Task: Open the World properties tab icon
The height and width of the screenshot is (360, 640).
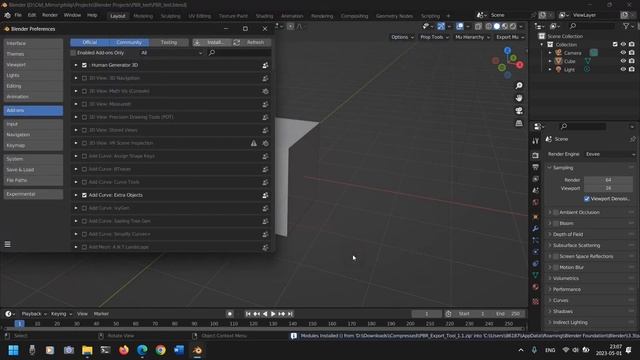Action: click(x=536, y=202)
